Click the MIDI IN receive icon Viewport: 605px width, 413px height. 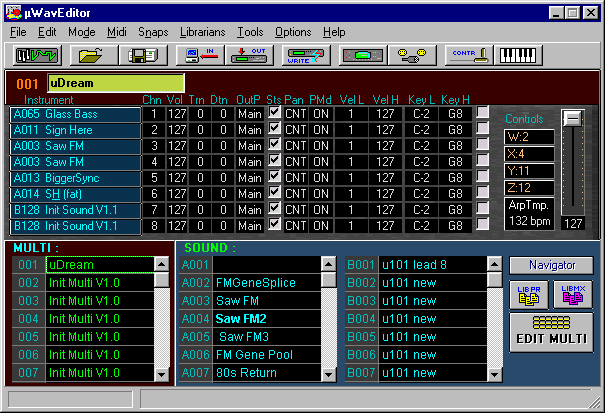[x=201, y=55]
